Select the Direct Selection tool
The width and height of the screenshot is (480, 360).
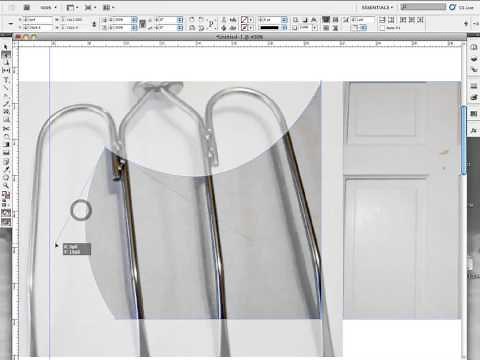tap(6, 55)
